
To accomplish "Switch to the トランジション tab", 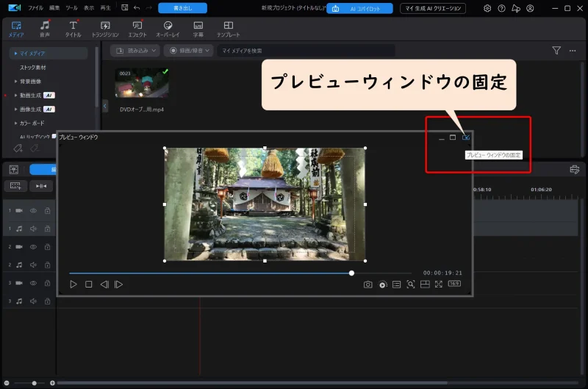I will coord(105,29).
